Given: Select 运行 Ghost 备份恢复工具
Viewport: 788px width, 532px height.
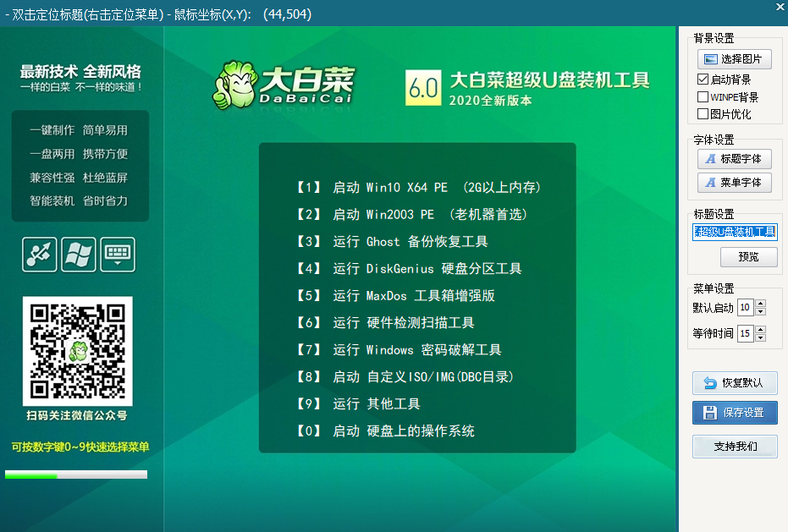Looking at the screenshot, I should click(391, 242).
